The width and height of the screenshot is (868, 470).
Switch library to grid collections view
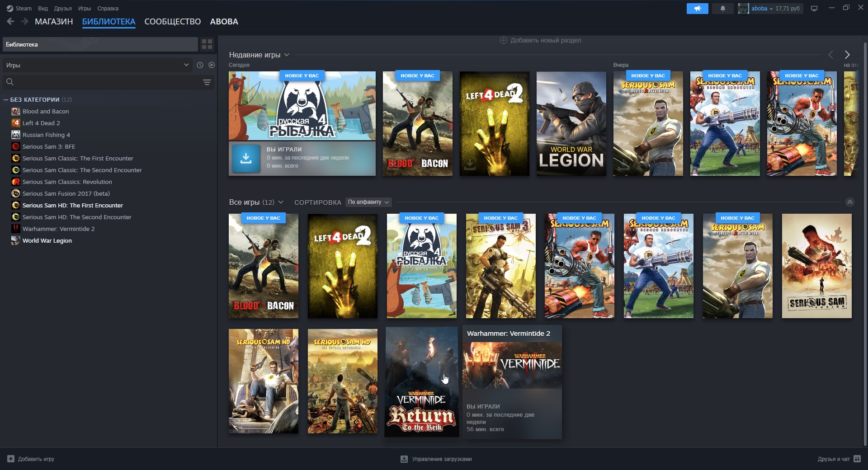(x=207, y=44)
